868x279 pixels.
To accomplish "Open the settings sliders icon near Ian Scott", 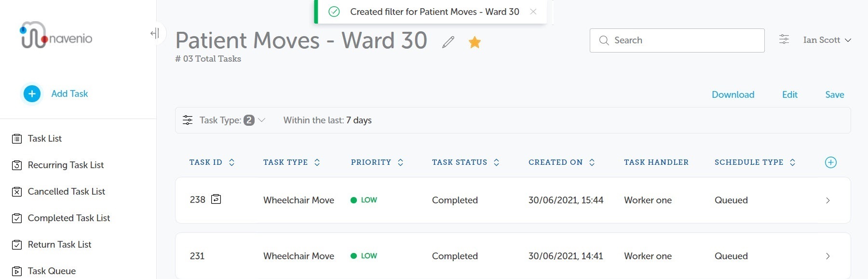I will (x=784, y=40).
